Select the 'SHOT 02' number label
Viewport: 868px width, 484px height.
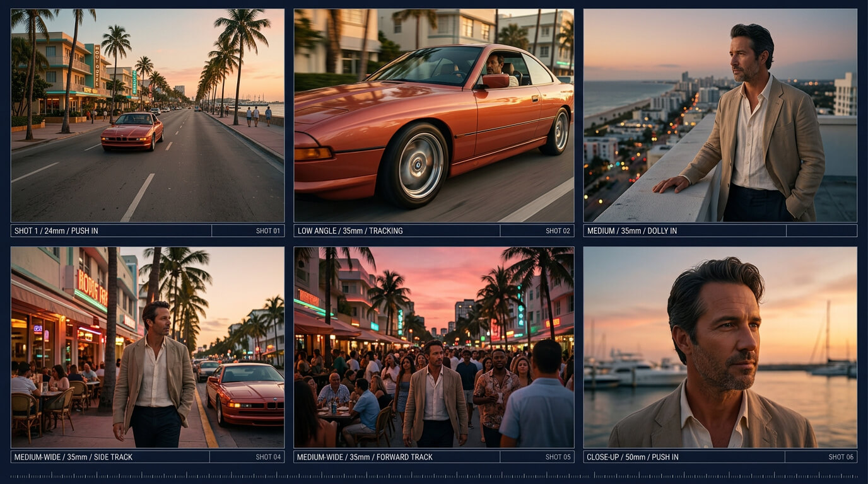(558, 231)
